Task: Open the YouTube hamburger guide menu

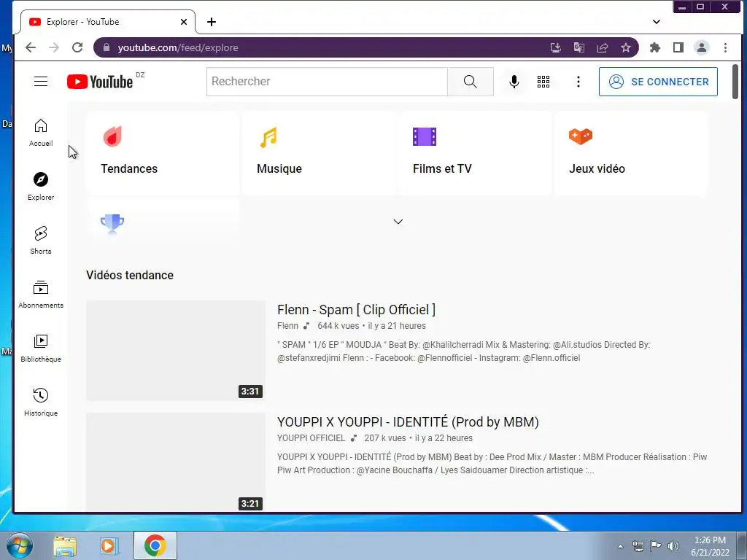Action: point(41,82)
